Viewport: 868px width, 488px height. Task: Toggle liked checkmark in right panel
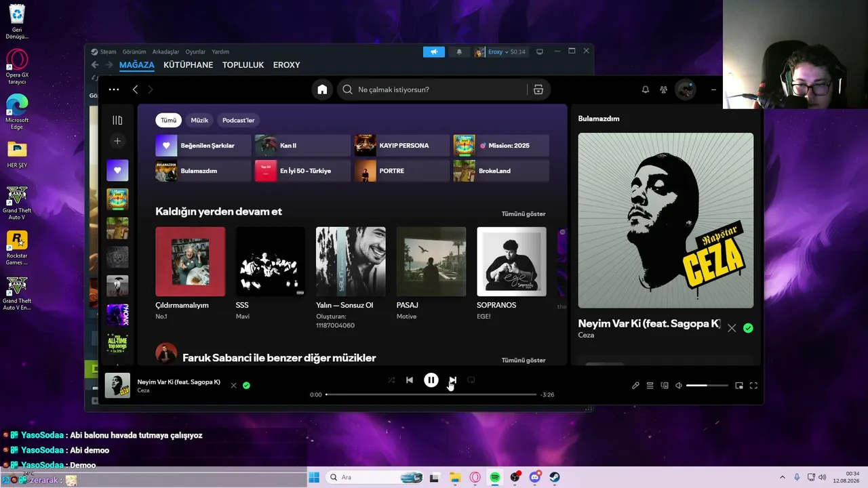[x=748, y=328]
